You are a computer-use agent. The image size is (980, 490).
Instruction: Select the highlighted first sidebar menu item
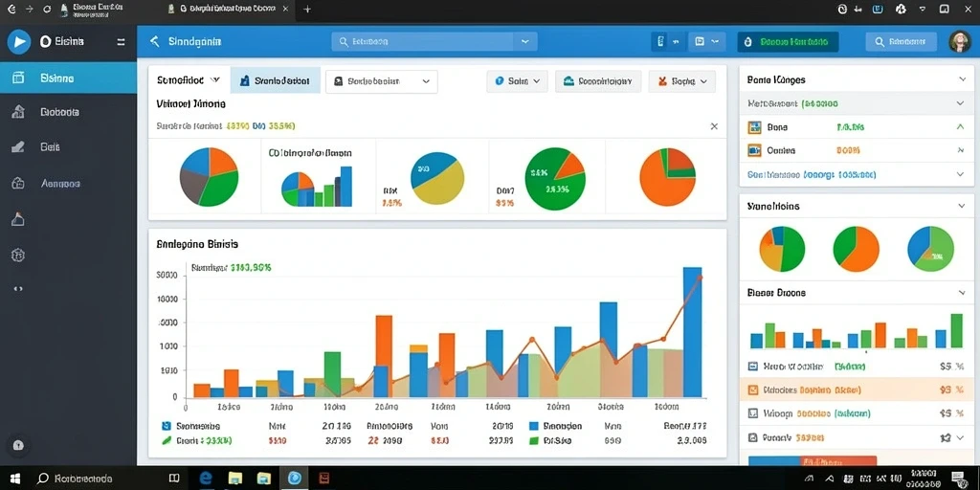click(68, 78)
